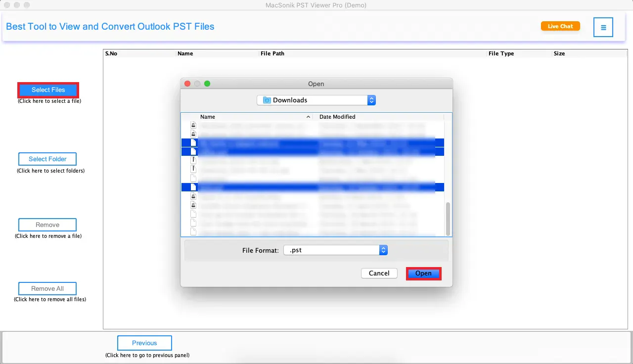Confirm selection with the Open button
The width and height of the screenshot is (633, 364).
point(423,273)
